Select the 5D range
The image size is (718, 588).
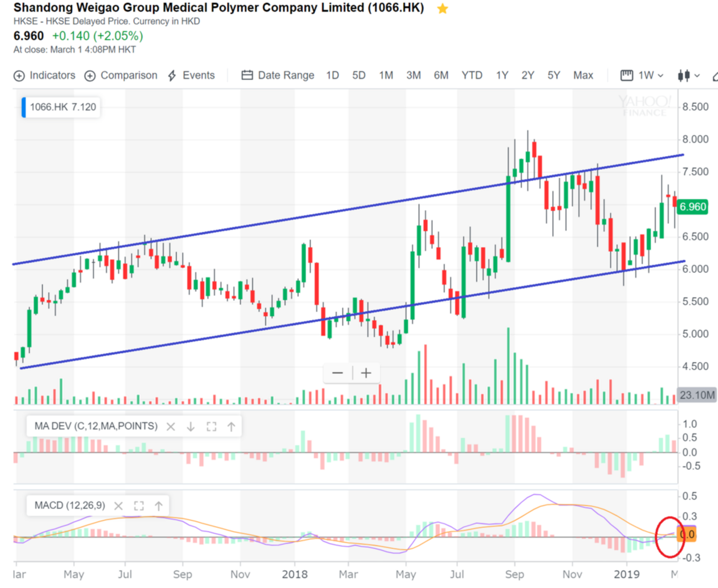coord(359,75)
